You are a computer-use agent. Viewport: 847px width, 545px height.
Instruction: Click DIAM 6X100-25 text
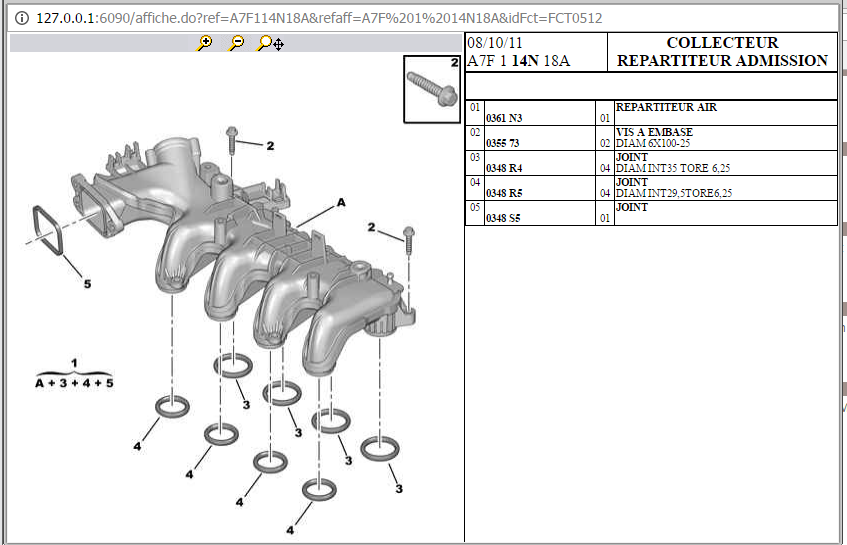(x=653, y=143)
